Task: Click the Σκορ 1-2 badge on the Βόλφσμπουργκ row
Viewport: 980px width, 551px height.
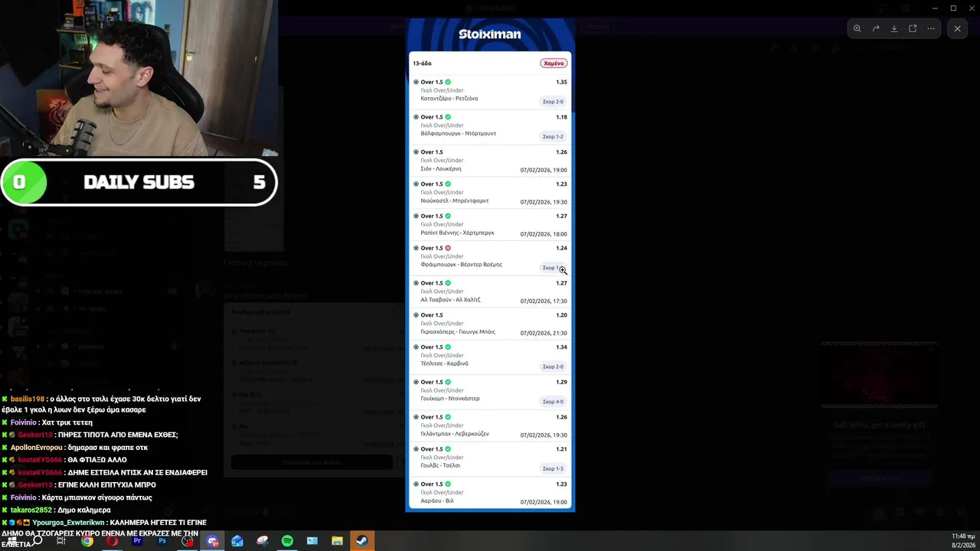Action: click(553, 137)
